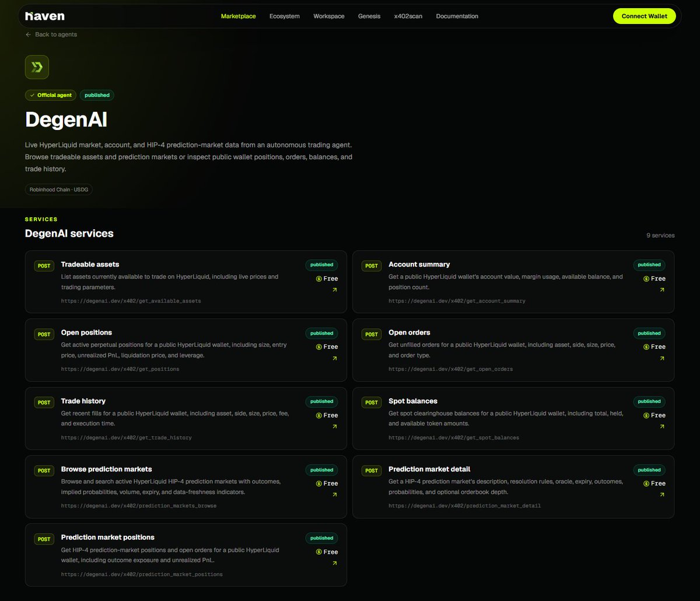
Task: Click the published badge under the avatar
Action: click(x=97, y=95)
